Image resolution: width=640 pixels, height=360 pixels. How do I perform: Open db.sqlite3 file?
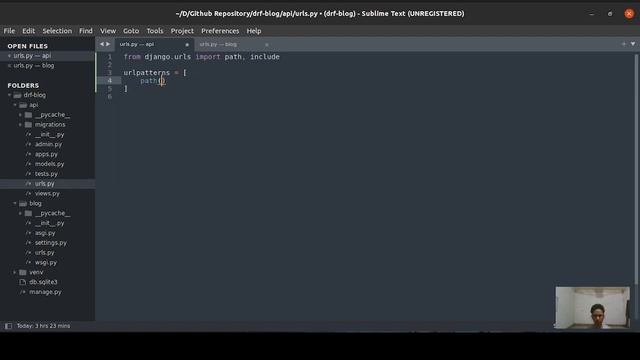(x=43, y=282)
